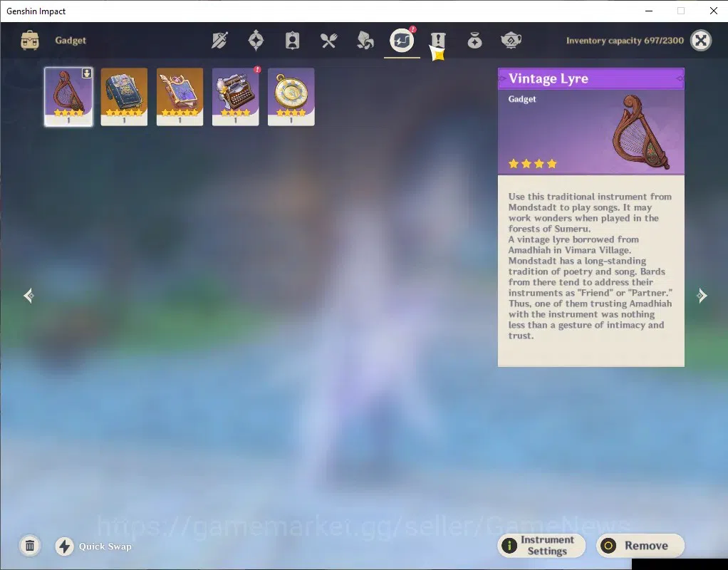Click the four-star rating in details panel

pyautogui.click(x=533, y=164)
